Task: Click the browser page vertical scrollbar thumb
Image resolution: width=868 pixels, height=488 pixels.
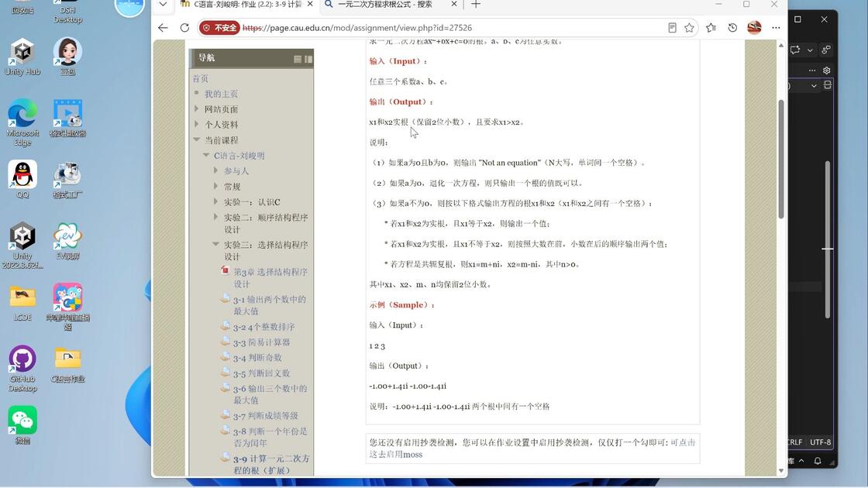Action: tap(781, 160)
